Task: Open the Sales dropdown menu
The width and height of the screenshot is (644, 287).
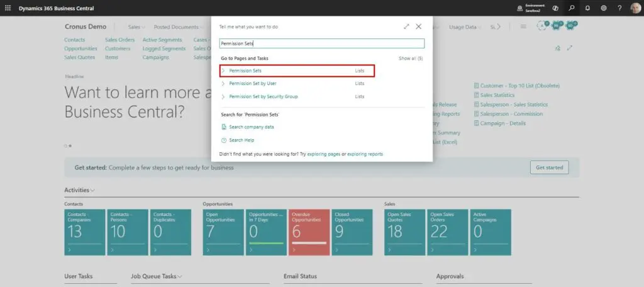Action: click(x=136, y=27)
